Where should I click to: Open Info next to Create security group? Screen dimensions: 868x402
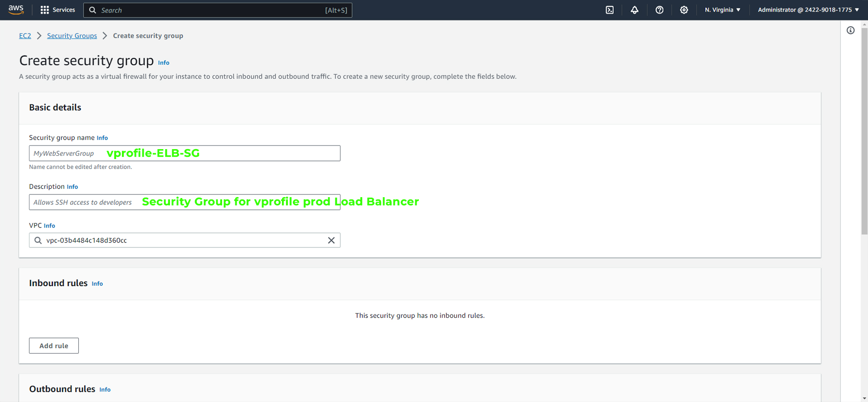tap(164, 63)
